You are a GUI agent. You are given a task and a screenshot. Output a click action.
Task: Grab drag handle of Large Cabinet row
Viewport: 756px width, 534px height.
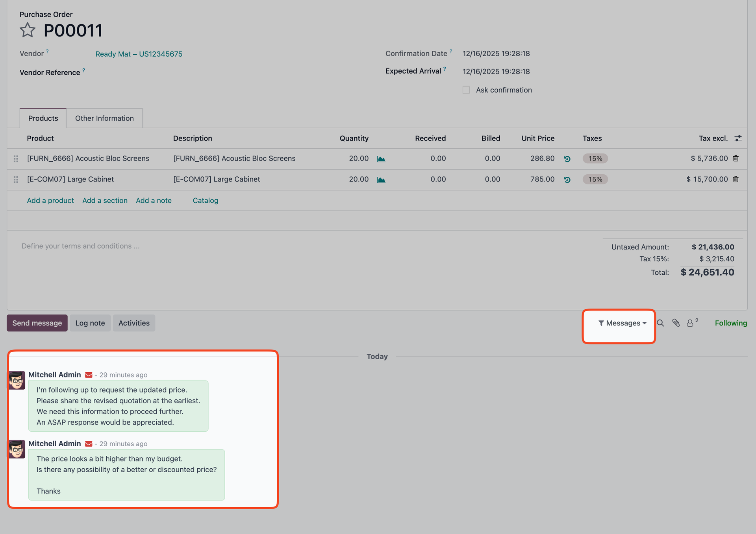click(16, 180)
